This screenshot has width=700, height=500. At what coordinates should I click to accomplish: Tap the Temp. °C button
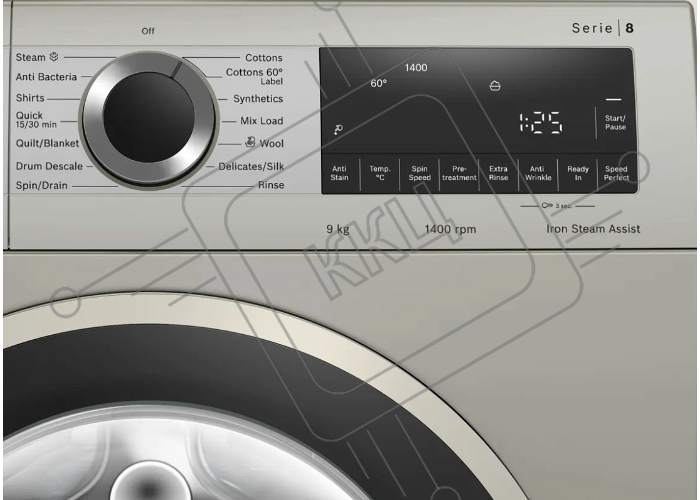380,173
